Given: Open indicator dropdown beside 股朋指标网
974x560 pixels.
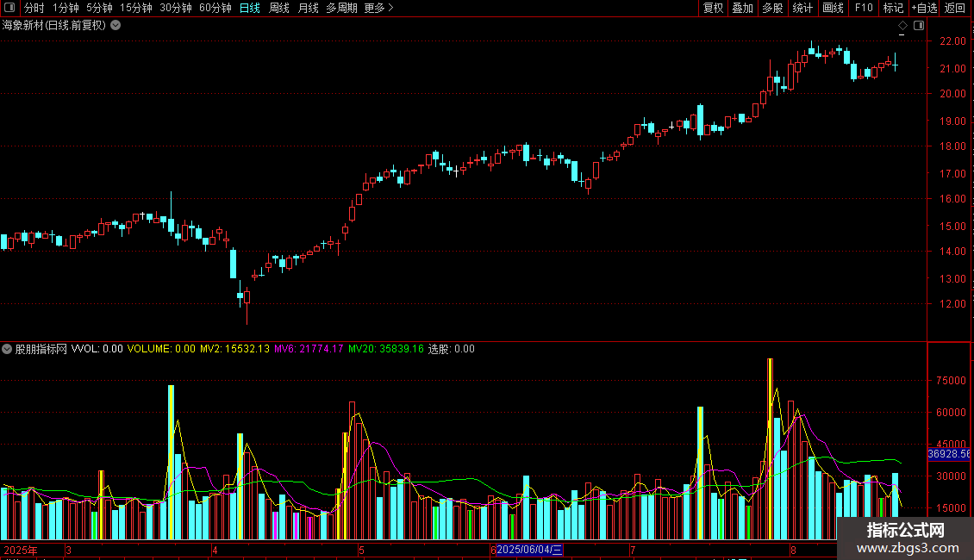Looking at the screenshot, I should point(7,349).
